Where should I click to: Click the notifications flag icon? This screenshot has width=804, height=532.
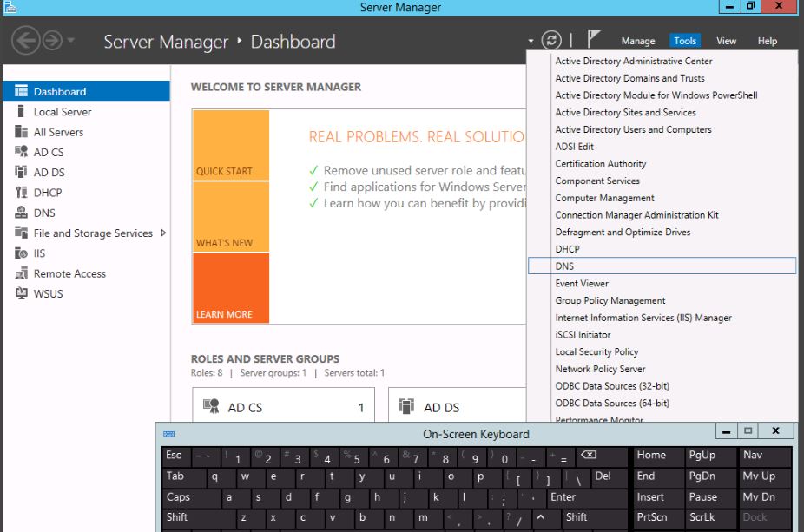pyautogui.click(x=594, y=40)
